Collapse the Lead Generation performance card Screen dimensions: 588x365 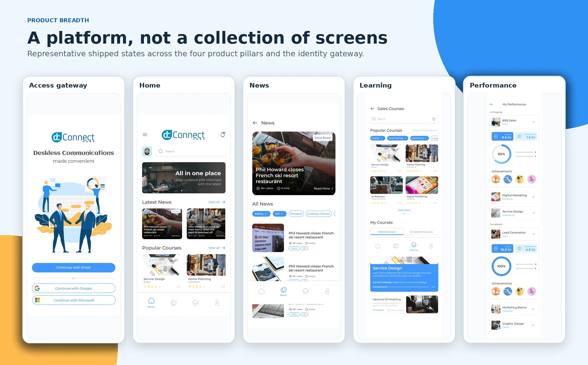[x=534, y=234]
